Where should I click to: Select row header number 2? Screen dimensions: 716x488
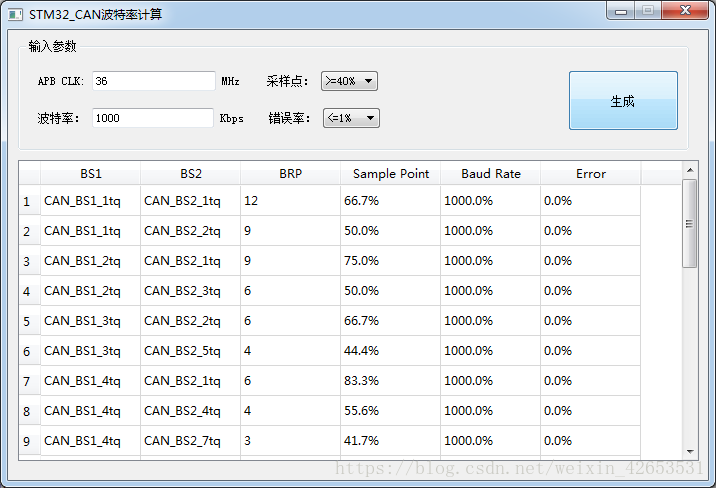[30, 231]
